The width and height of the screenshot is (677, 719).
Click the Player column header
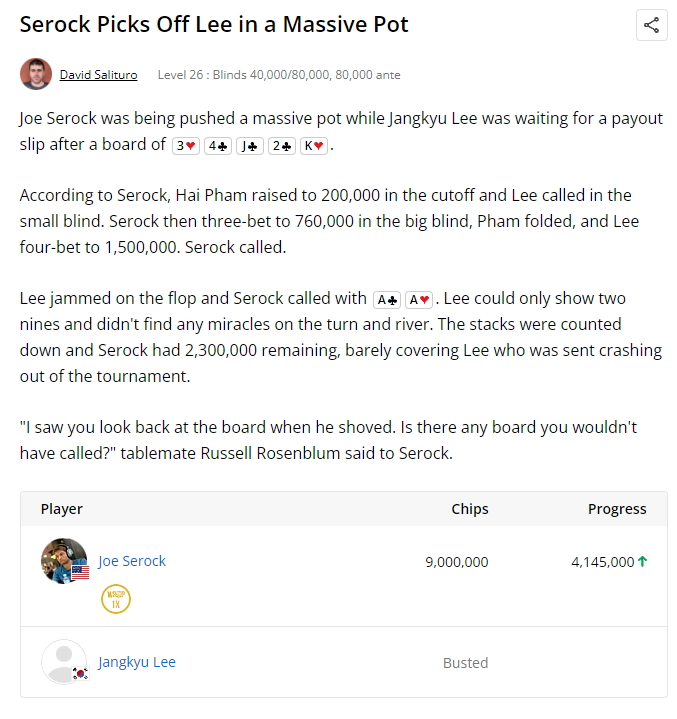61,509
